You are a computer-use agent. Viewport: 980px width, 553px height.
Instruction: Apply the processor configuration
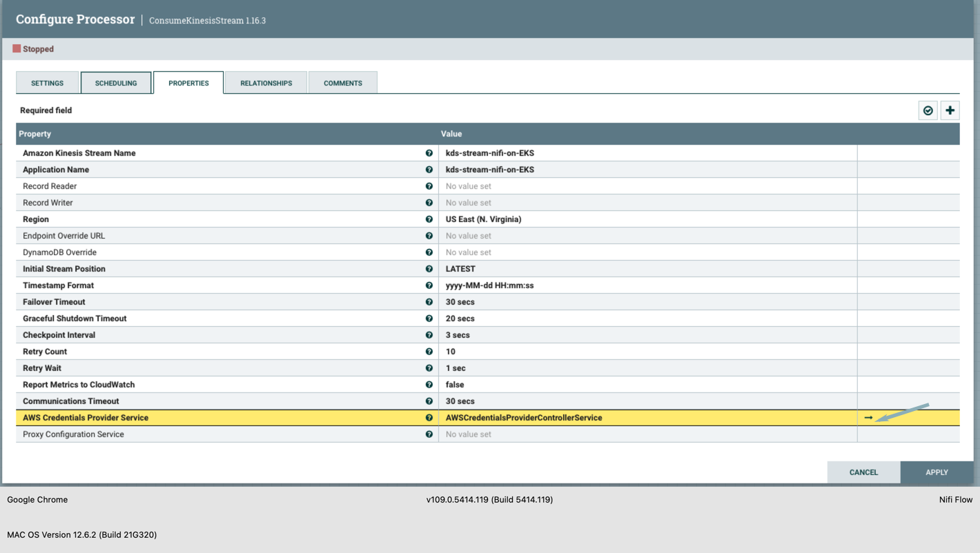[937, 472]
